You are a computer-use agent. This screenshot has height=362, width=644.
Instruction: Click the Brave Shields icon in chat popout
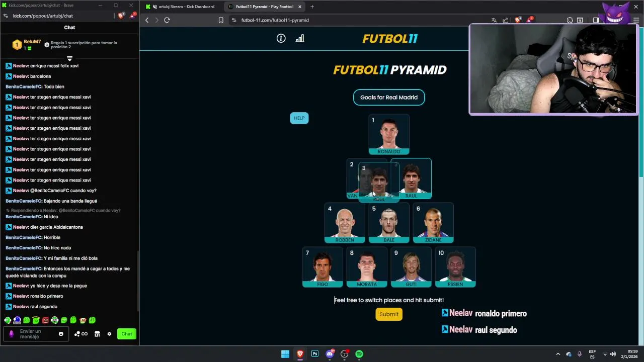tap(121, 16)
